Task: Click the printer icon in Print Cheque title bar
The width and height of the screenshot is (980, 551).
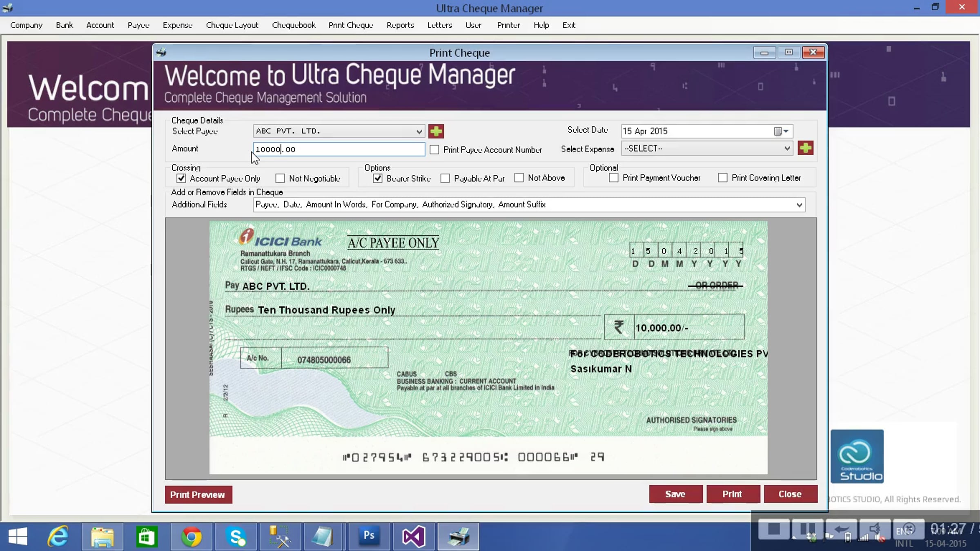Action: tap(161, 52)
